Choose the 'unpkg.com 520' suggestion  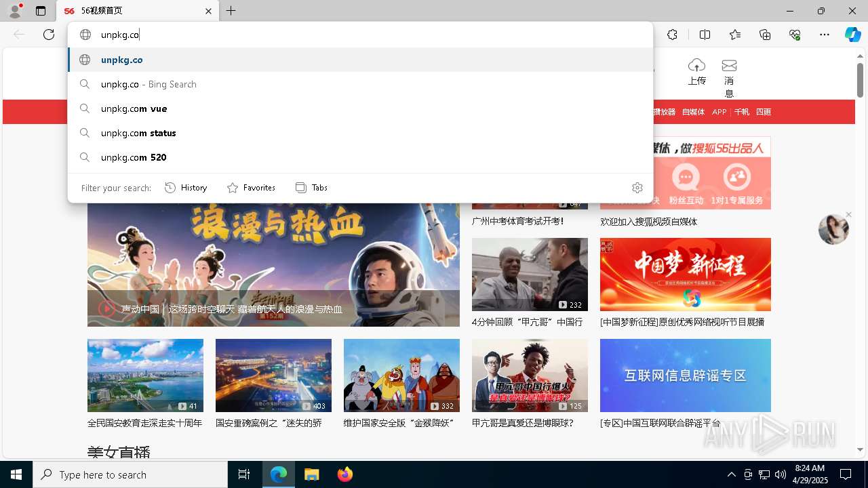coord(360,157)
